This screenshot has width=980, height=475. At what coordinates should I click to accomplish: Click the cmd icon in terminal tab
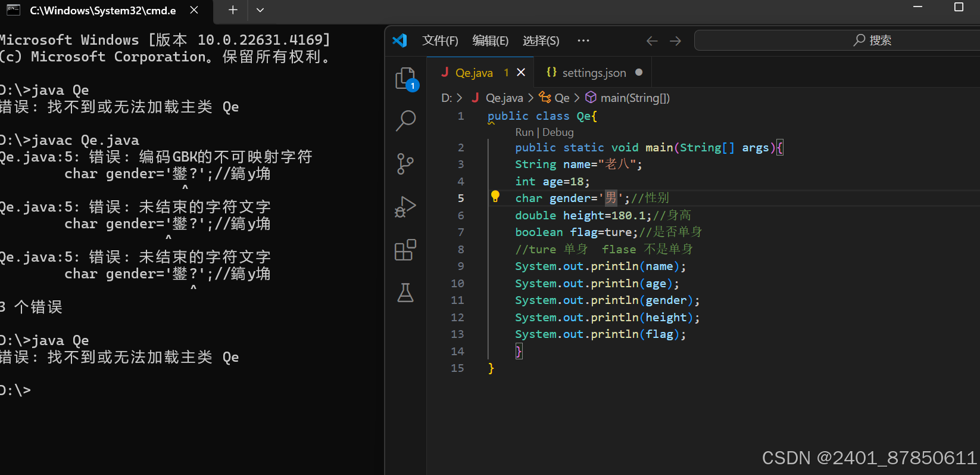click(13, 10)
